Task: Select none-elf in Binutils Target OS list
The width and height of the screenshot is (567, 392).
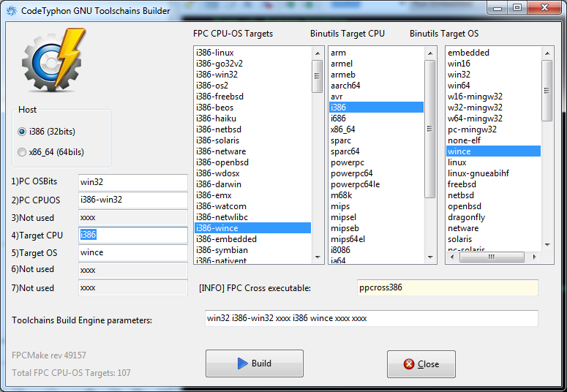Action: 494,140
